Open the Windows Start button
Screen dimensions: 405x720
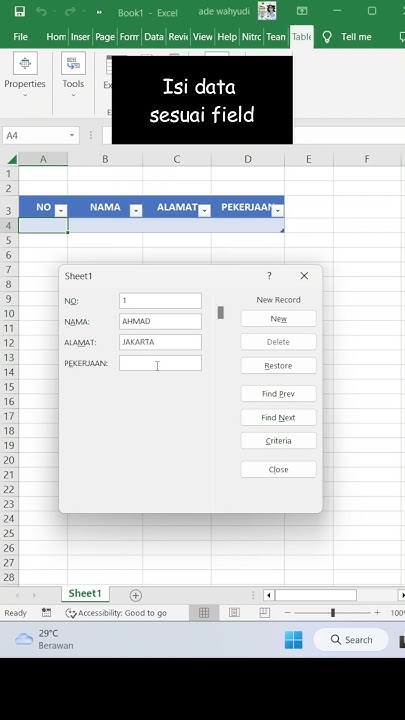293,640
